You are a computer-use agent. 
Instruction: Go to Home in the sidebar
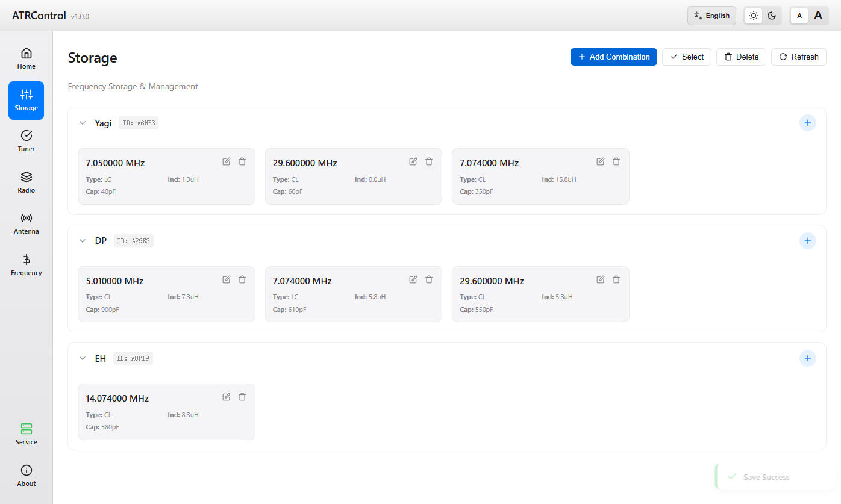pyautogui.click(x=27, y=58)
